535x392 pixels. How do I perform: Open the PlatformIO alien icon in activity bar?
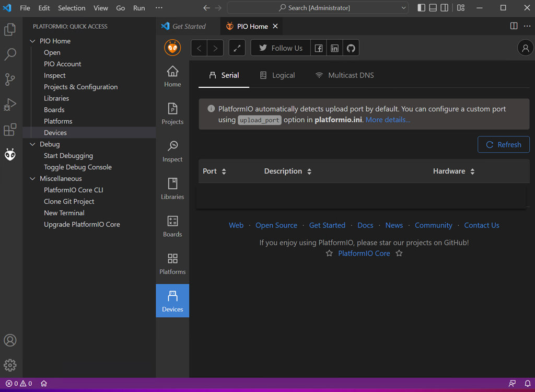pos(10,154)
